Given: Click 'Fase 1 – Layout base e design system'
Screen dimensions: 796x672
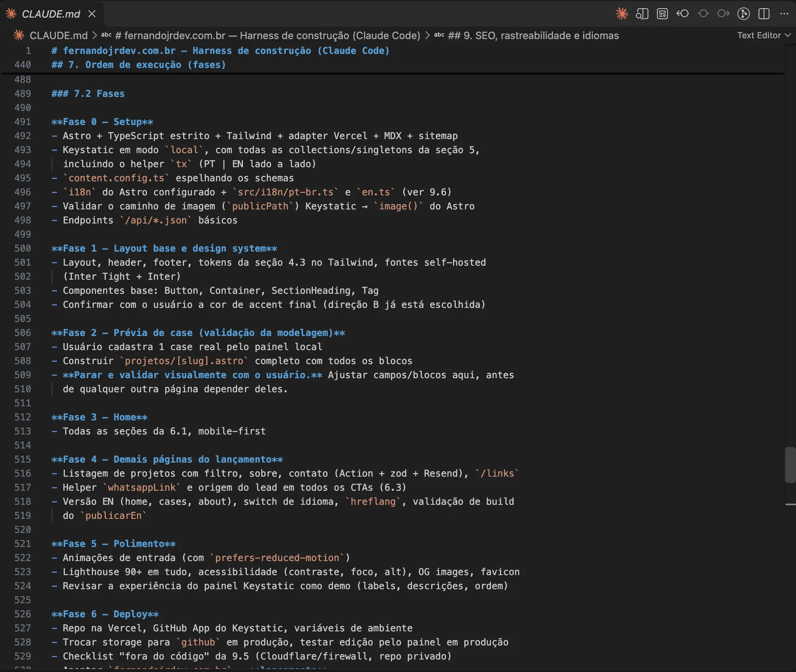Looking at the screenshot, I should (164, 248).
